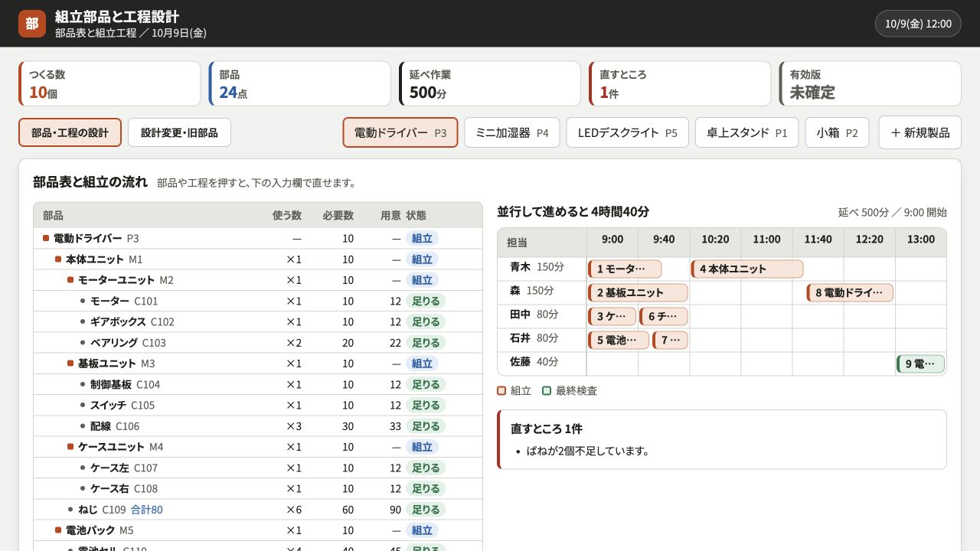Click the 10/9(金) 12:00 date pill
This screenshot has height=551, width=980.
tap(918, 24)
